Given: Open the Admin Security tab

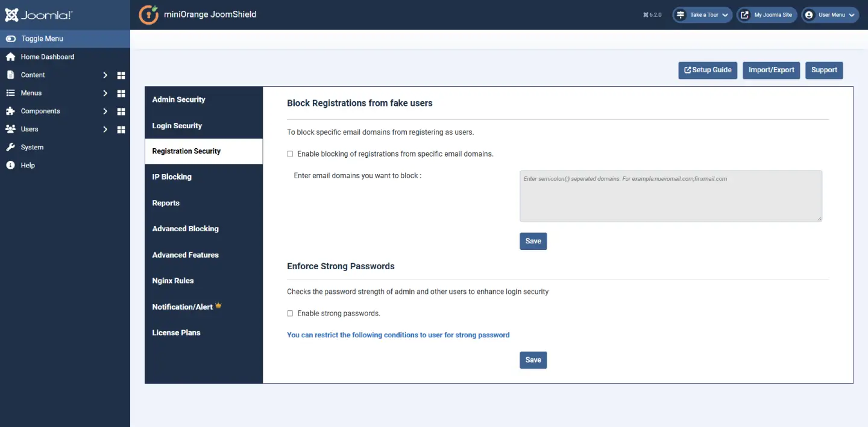Looking at the screenshot, I should point(204,99).
